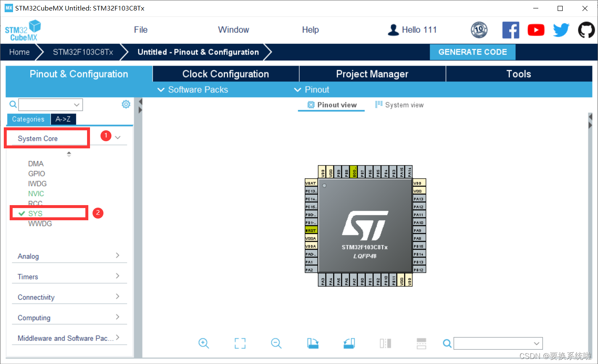The width and height of the screenshot is (598, 364).
Task: Select the Pinout & Configuration tab
Action: [79, 74]
